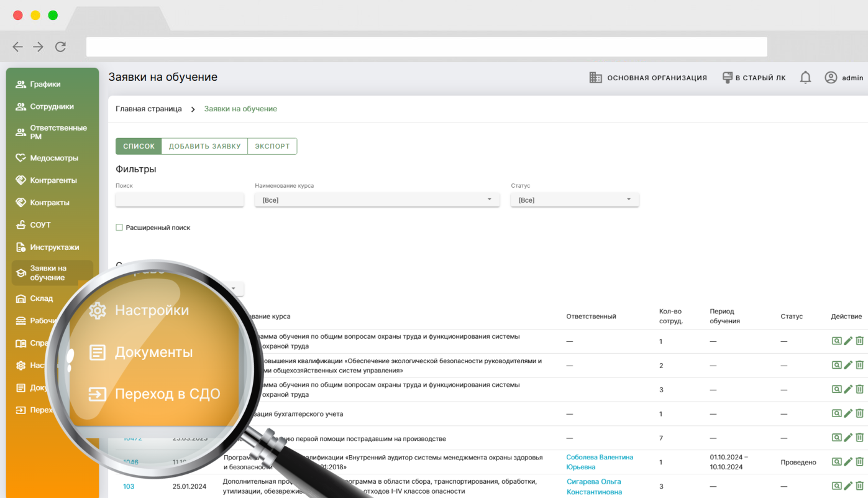Click the Главная страница breadcrumb
Image resolution: width=868 pixels, height=498 pixels.
[148, 109]
